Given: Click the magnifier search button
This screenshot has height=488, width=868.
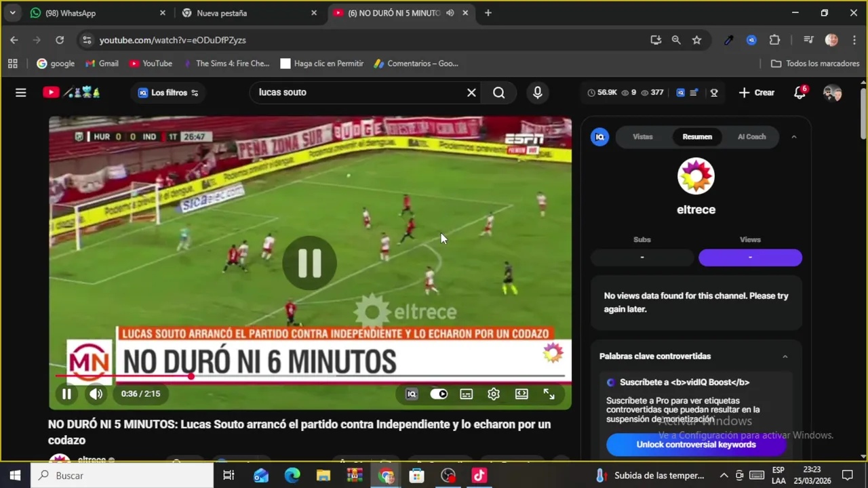Looking at the screenshot, I should [x=499, y=93].
